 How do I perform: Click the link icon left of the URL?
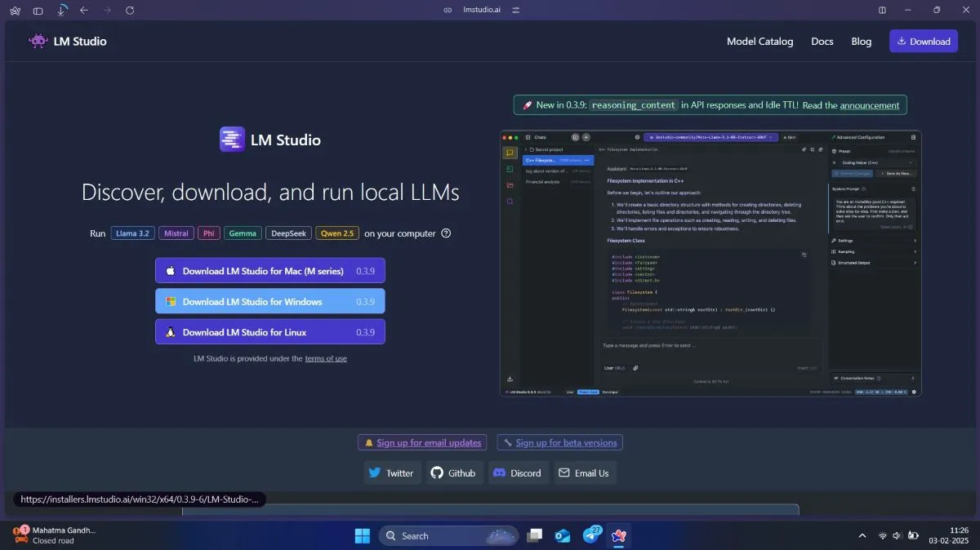click(448, 11)
